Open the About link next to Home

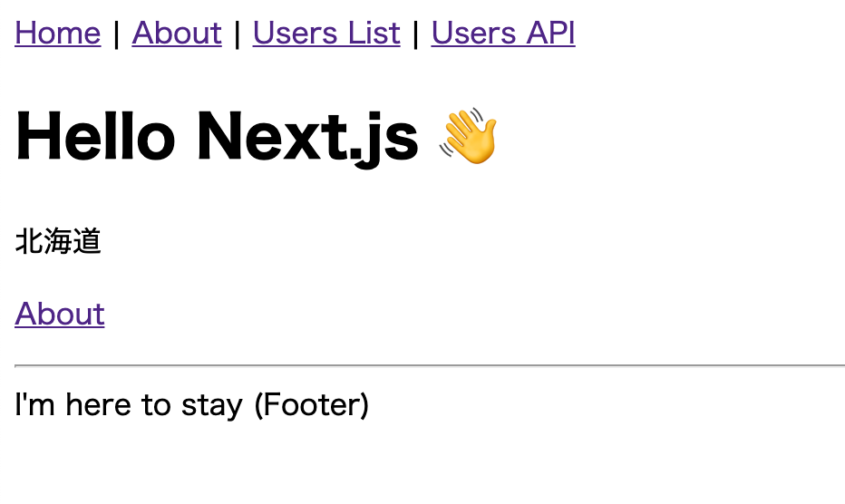pos(177,34)
